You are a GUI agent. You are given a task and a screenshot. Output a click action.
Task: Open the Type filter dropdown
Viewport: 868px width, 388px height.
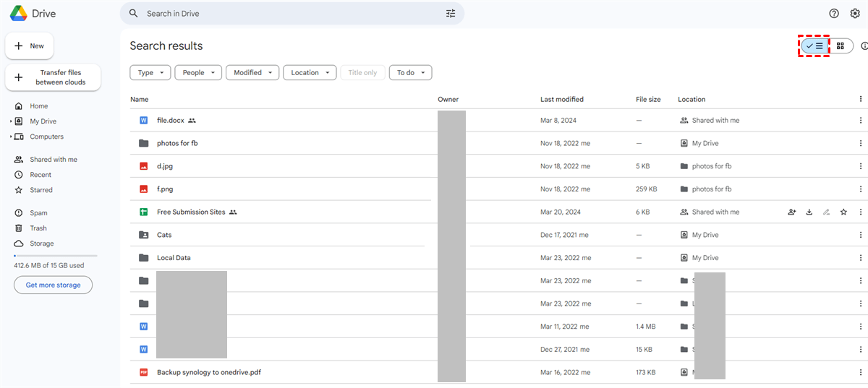point(150,72)
